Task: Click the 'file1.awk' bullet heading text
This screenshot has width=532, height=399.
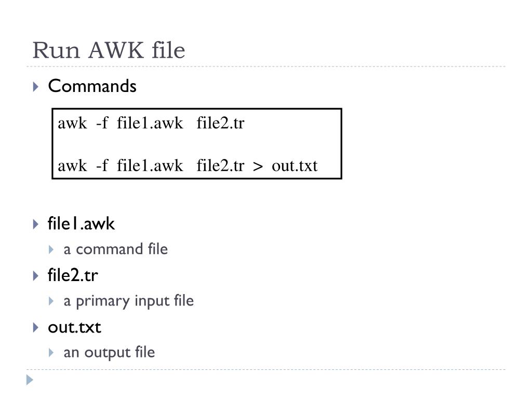Action: [81, 223]
